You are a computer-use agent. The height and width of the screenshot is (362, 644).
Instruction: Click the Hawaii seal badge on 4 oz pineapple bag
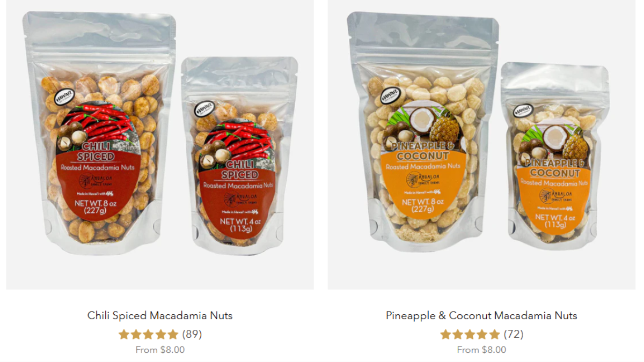(x=523, y=111)
